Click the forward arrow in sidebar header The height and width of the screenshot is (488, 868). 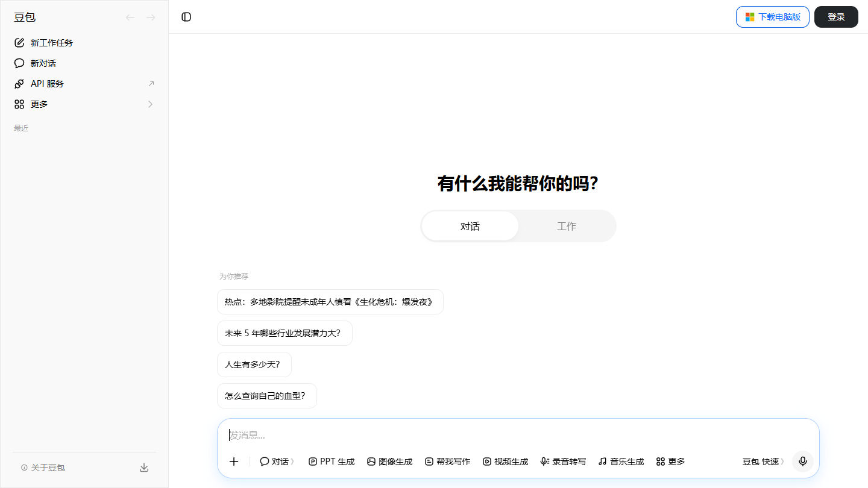pos(151,17)
